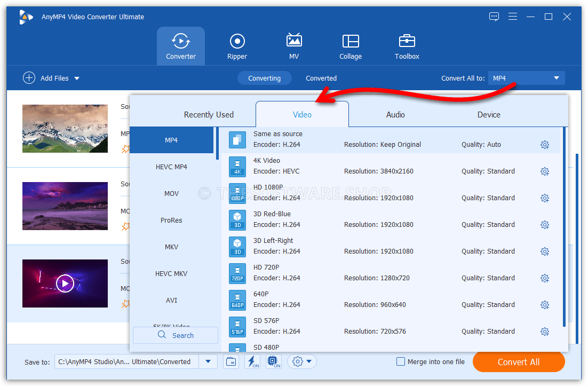Screen dimensions: 588x386
Task: Play the neon lights video thumbnail
Action: coord(65,283)
